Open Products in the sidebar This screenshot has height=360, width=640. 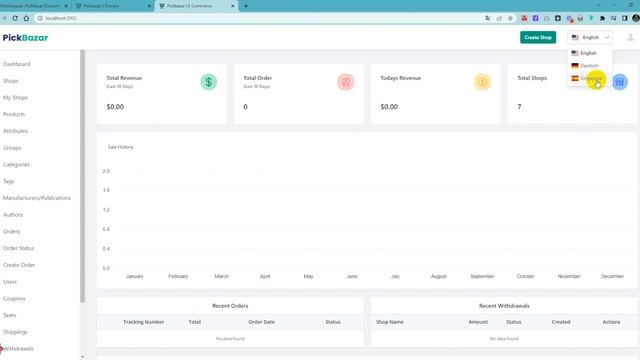click(14, 114)
